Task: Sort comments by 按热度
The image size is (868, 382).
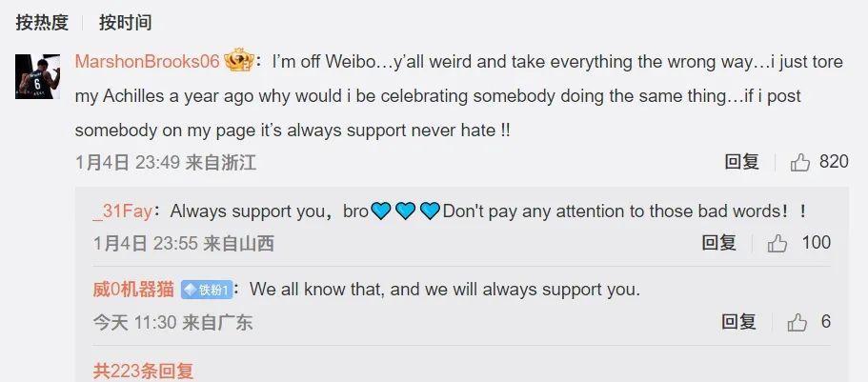Action: click(42, 23)
